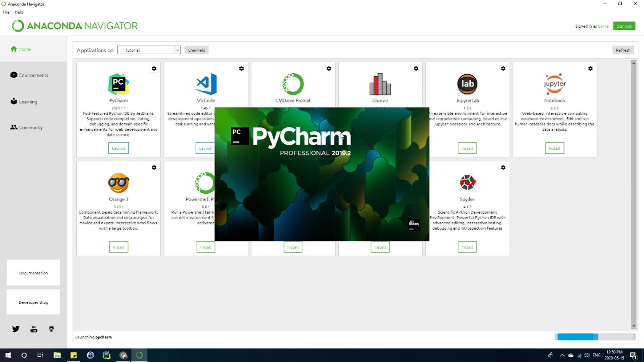Screen dimensions: 644x362
Task: Click the applications vertical scrollbar
Action: click(634, 195)
